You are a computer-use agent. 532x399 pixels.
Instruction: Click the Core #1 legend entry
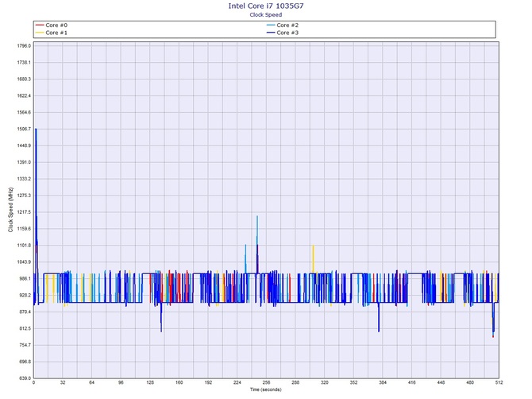(x=52, y=33)
